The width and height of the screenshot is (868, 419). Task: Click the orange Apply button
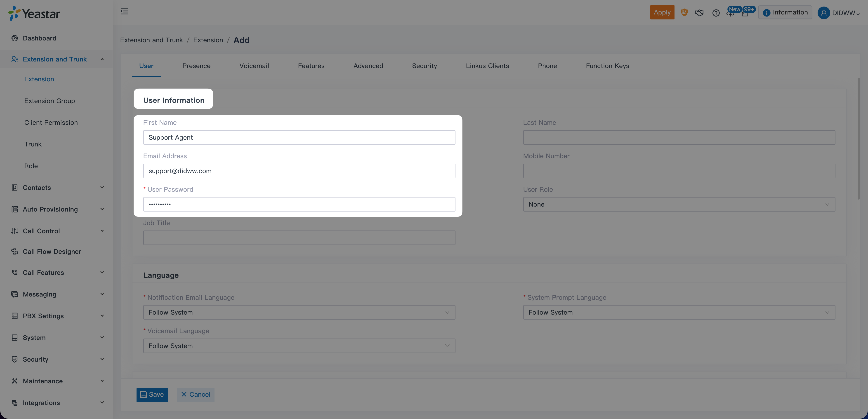pos(662,12)
